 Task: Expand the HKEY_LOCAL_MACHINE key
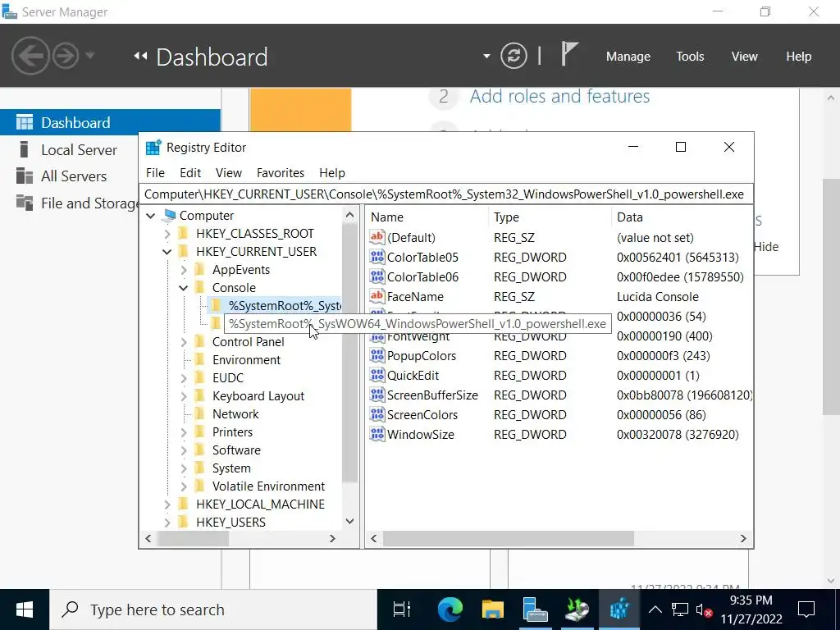(167, 504)
